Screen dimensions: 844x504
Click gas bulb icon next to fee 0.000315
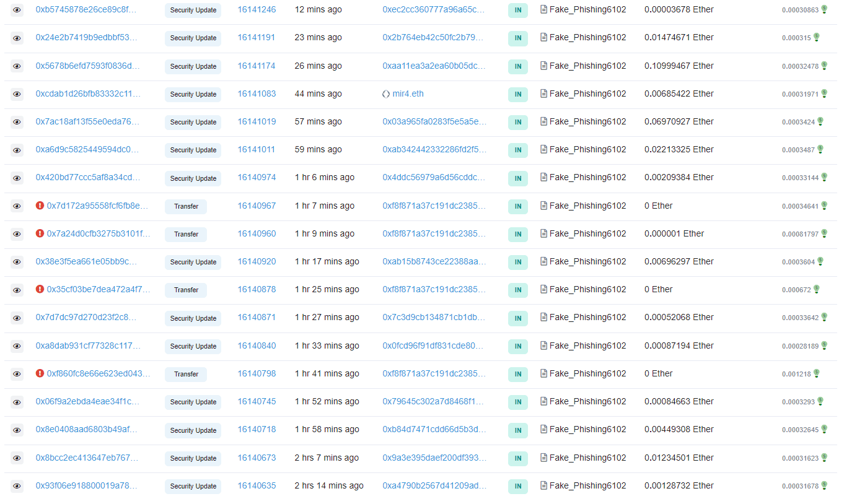pos(817,37)
